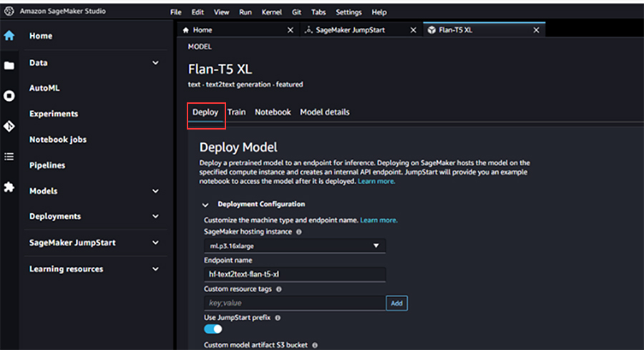Open the file browser folder icon
Viewport: 644px width, 350px height.
[x=9, y=65]
